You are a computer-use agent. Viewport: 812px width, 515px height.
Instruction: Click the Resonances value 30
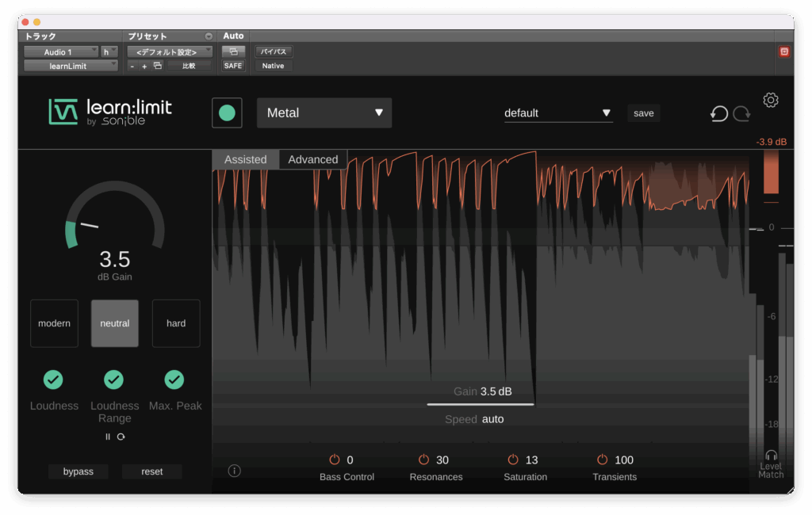[442, 460]
